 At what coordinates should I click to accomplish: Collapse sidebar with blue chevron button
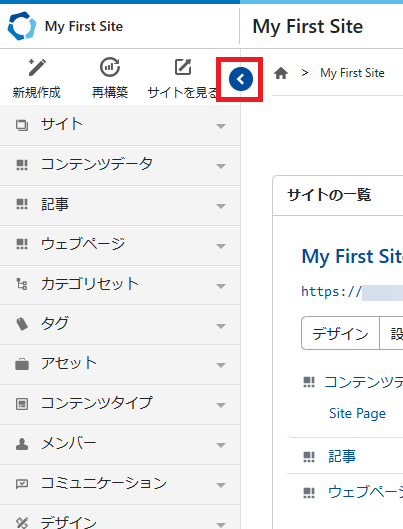tap(240, 79)
